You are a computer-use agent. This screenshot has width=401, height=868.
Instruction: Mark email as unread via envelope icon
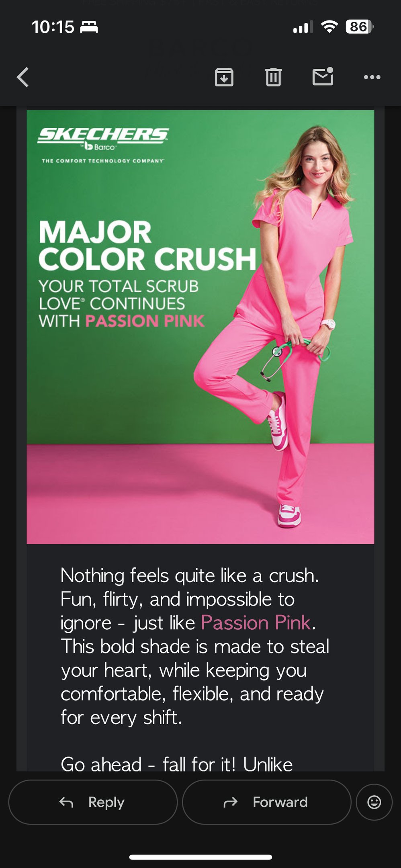[x=323, y=76]
